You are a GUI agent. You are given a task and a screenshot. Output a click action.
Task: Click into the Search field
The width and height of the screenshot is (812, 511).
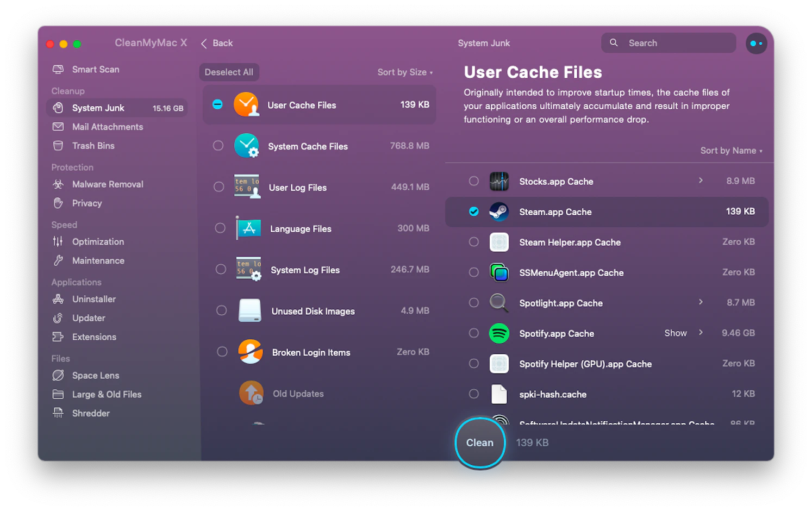[x=669, y=43]
